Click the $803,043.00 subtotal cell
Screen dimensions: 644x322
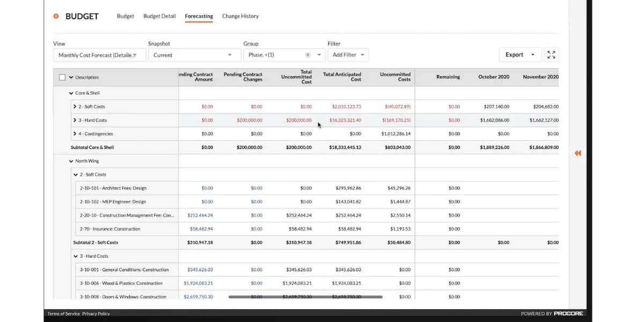398,148
